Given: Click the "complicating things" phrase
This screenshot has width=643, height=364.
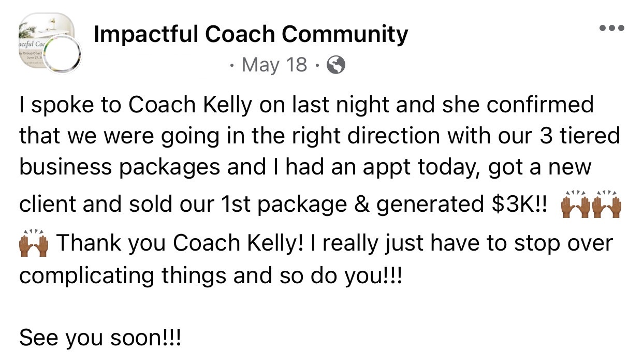Looking at the screenshot, I should [x=123, y=275].
